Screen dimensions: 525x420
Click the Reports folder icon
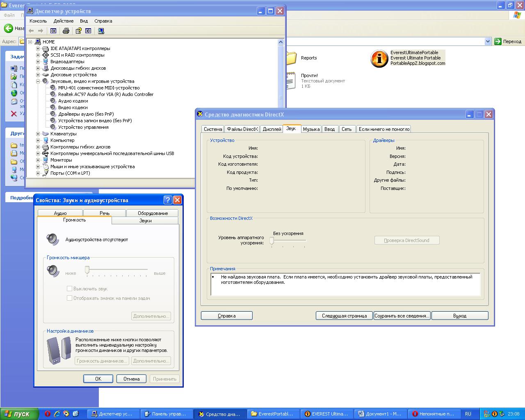click(291, 58)
